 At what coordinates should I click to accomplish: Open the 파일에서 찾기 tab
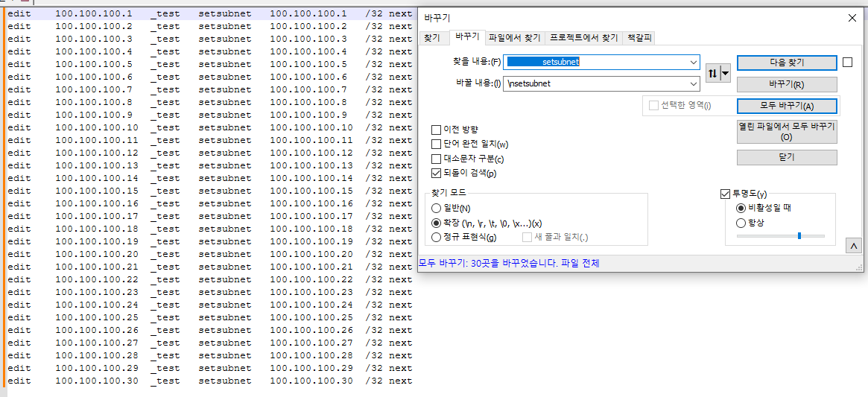tap(514, 38)
